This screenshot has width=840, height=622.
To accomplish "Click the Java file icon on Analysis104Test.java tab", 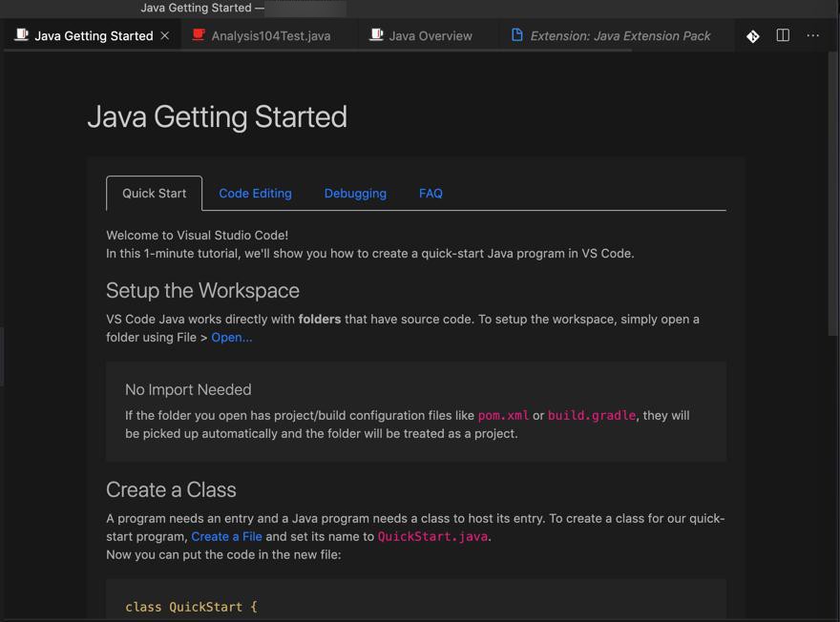I will click(x=199, y=35).
